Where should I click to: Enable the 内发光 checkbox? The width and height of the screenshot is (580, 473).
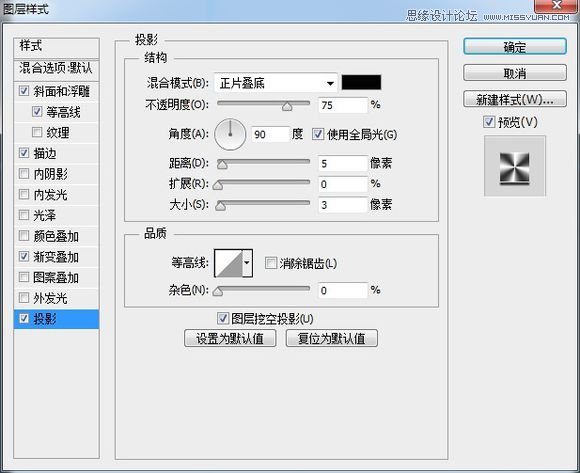[24, 194]
